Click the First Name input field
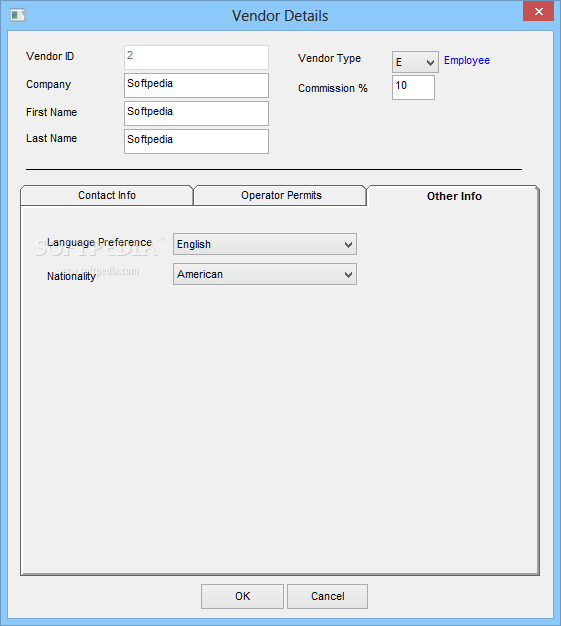Viewport: 561px width, 626px height. coord(196,113)
